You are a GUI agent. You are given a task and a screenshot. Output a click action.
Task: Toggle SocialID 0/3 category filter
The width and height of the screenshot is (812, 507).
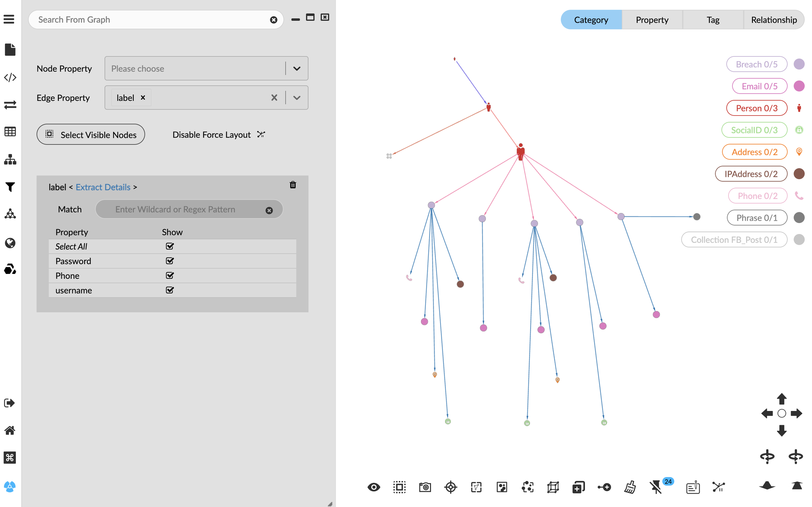click(754, 130)
